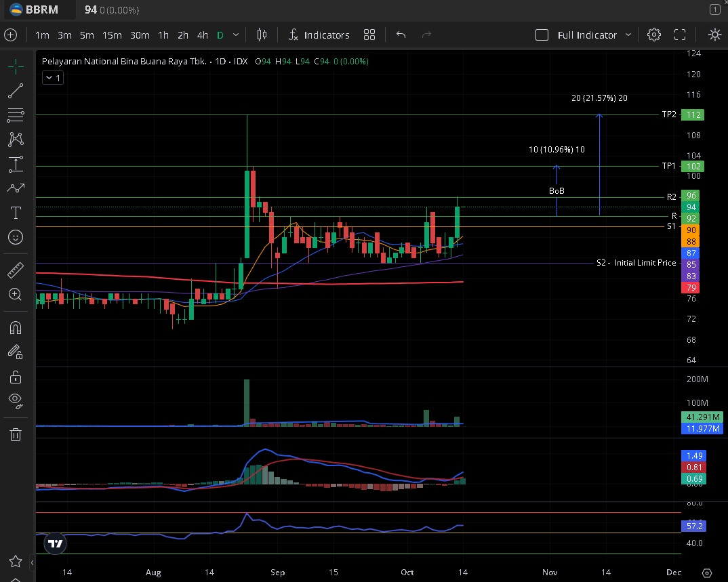Open the emoji icons tool
This screenshot has height=582, width=728.
click(16, 237)
